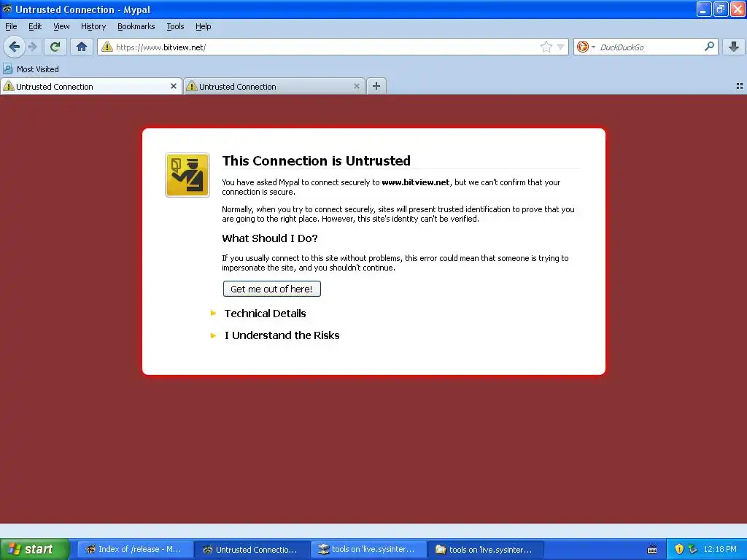Open the DuckDuckGo search engine selector
This screenshot has width=747, height=560.
coord(586,47)
